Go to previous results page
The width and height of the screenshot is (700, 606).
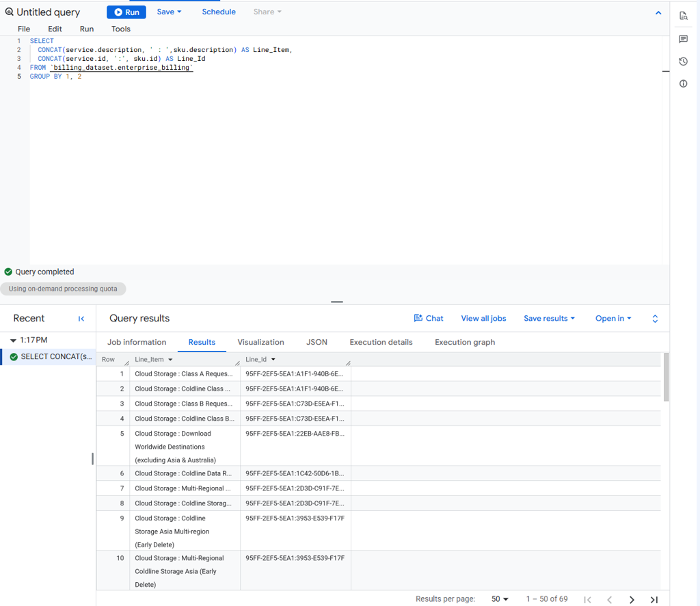(x=609, y=600)
